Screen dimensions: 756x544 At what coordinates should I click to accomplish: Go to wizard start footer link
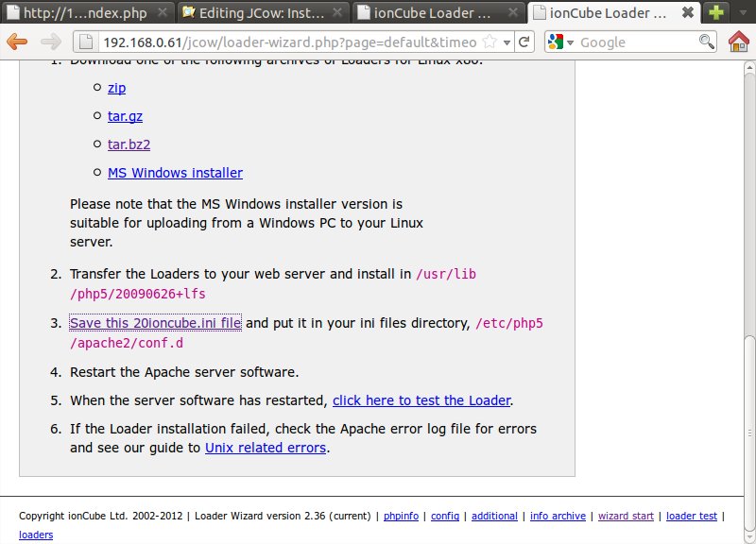626,516
